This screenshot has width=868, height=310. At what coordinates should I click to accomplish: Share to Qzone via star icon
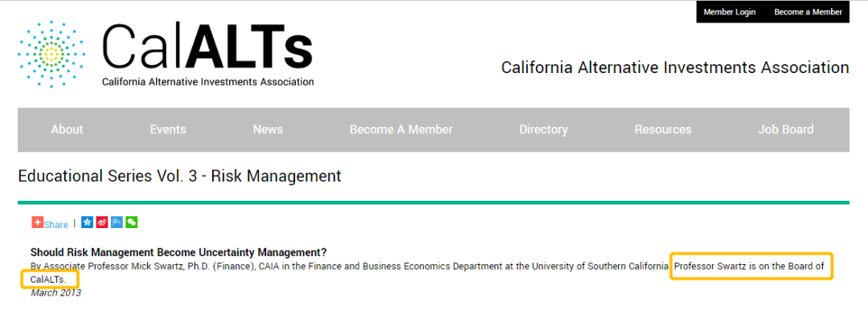click(x=87, y=222)
